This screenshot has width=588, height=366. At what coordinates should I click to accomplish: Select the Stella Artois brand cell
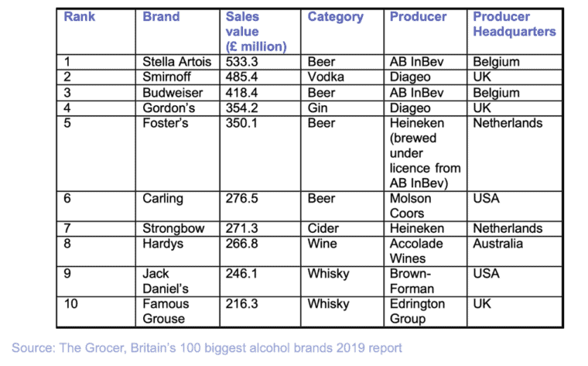pyautogui.click(x=176, y=62)
